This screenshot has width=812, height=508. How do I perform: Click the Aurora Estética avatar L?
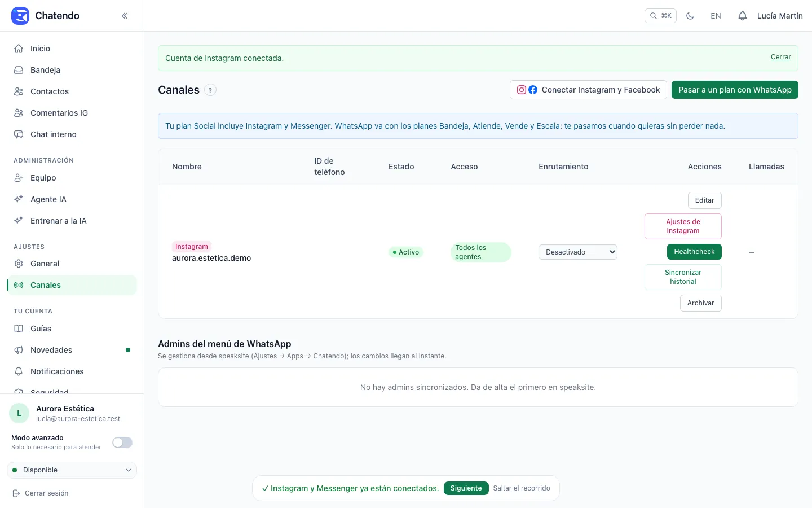(x=19, y=413)
